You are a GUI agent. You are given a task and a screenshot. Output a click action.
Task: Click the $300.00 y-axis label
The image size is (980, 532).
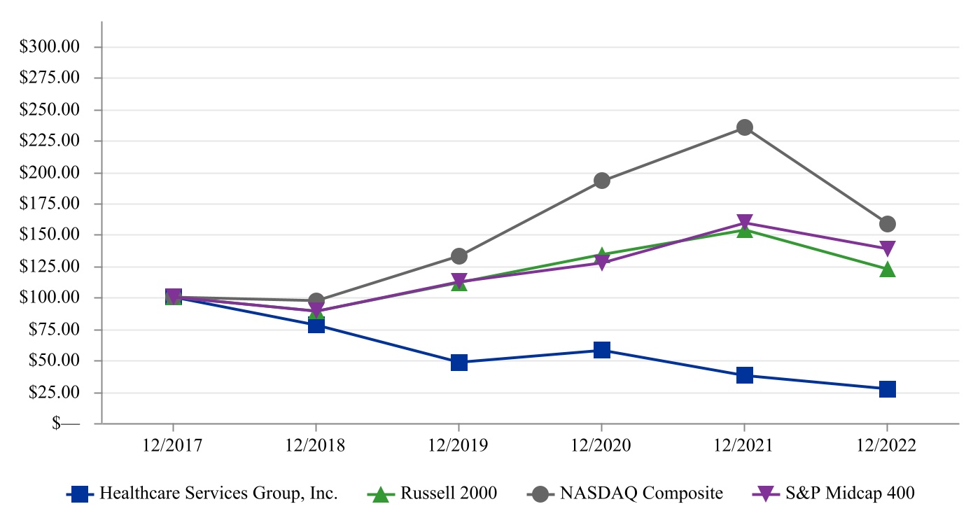point(50,47)
